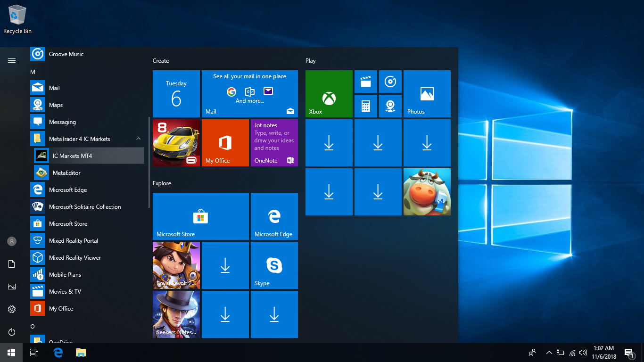Open the People icon in taskbar
This screenshot has height=362, width=644.
(x=532, y=353)
